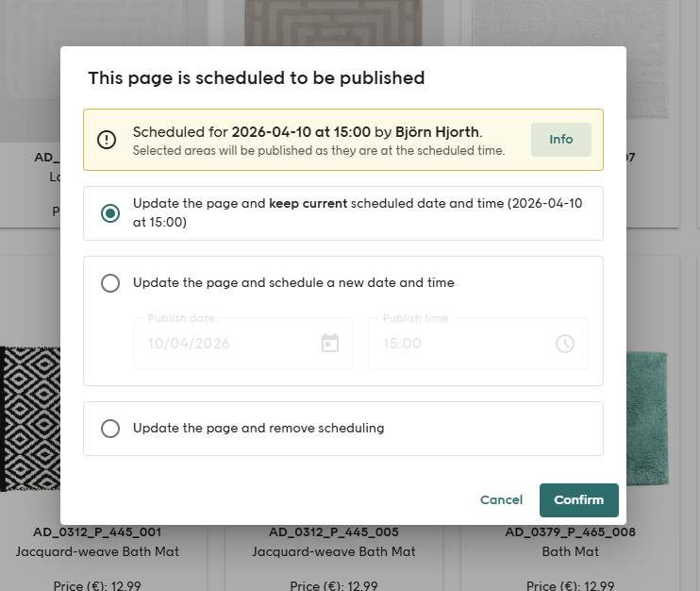Screen dimensions: 700x591
Task: Click the clock icon in Publish time
Action: pos(564,344)
